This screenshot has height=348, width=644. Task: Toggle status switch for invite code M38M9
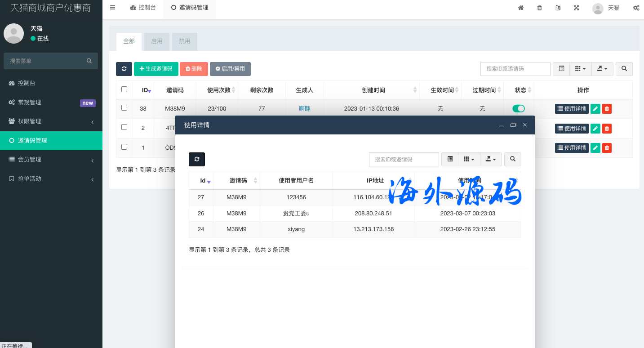pos(518,109)
